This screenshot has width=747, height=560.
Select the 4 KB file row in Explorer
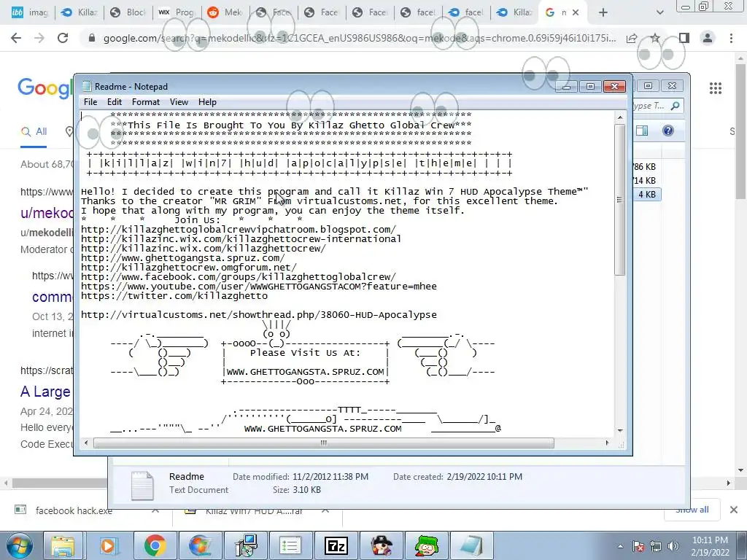647,194
